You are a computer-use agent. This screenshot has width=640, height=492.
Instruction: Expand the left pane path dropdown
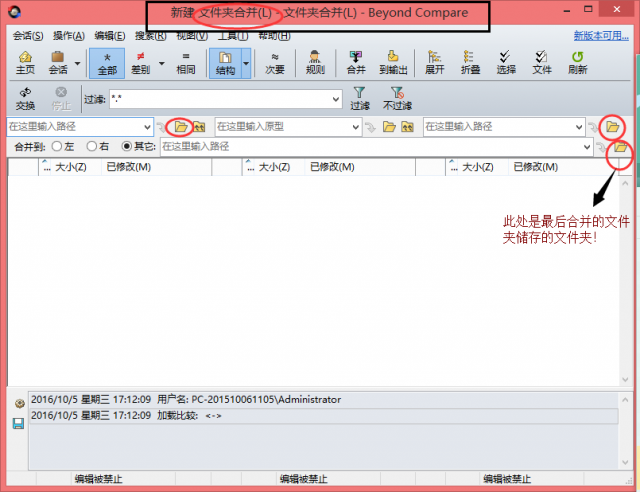pyautogui.click(x=147, y=127)
